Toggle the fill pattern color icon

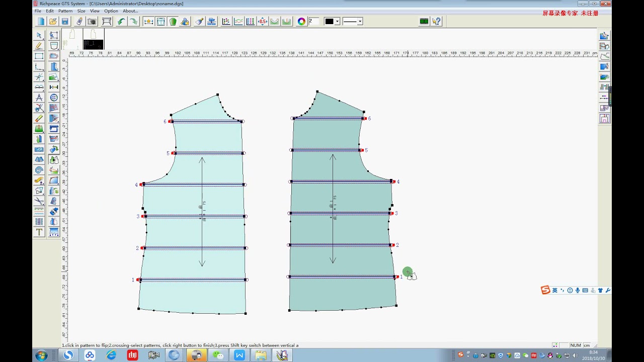click(173, 21)
